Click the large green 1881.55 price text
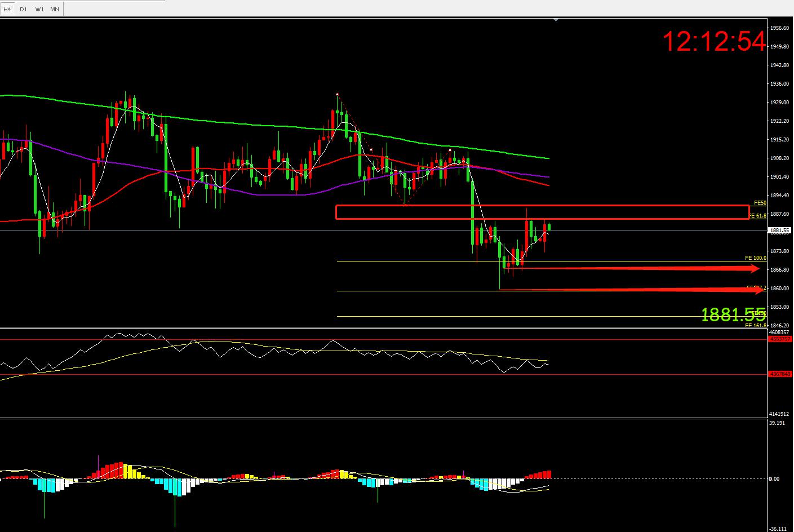This screenshot has width=794, height=532. tap(734, 314)
